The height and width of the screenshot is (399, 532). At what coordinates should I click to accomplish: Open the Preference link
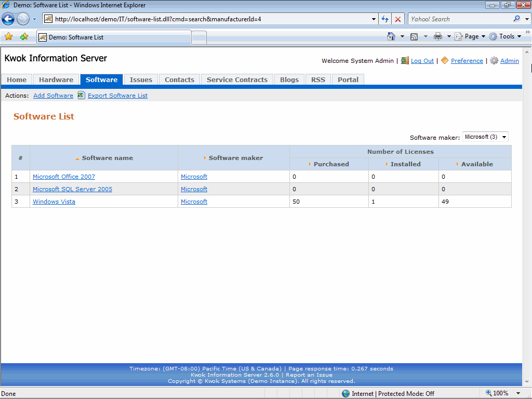pyautogui.click(x=467, y=61)
